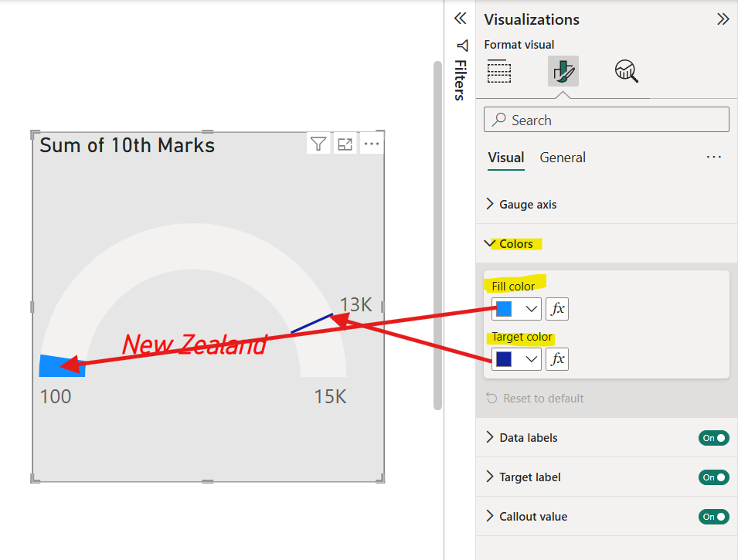Screen dimensions: 738x560
Task: Toggle Data labels off
Action: pyautogui.click(x=712, y=438)
